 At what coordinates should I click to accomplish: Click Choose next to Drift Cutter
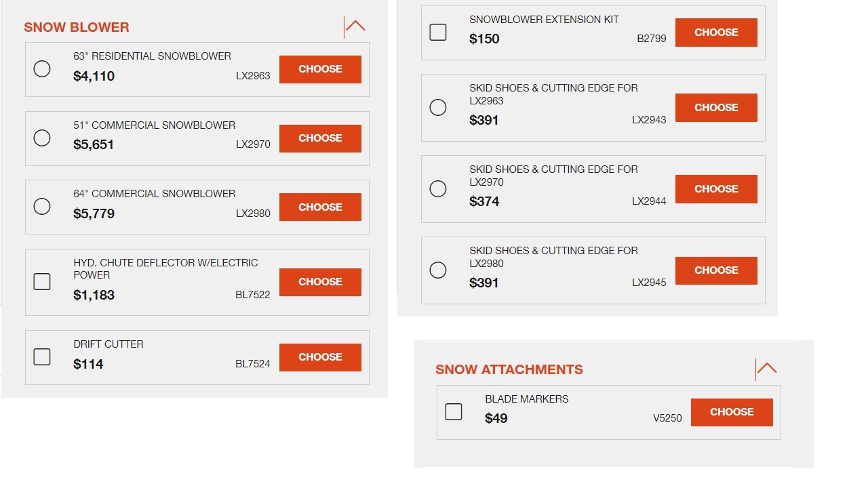320,357
